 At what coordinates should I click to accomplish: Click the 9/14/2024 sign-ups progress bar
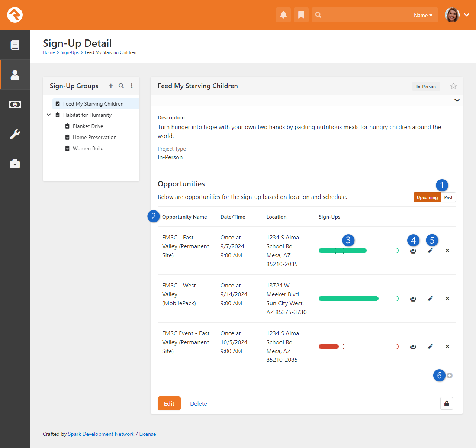(358, 299)
